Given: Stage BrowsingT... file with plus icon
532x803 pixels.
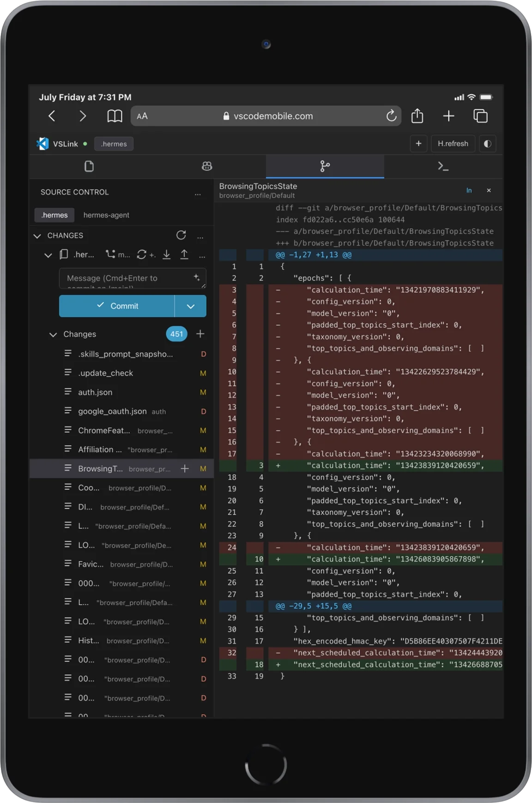Looking at the screenshot, I should pyautogui.click(x=185, y=468).
